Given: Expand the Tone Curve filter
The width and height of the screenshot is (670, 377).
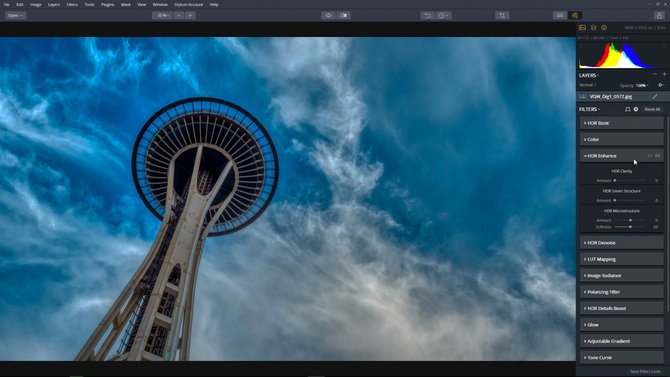Looking at the screenshot, I should tap(622, 357).
